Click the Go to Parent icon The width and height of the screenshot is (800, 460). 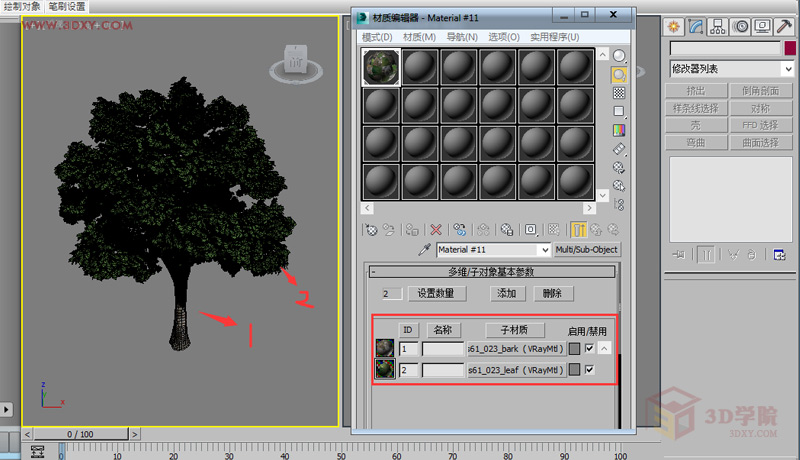[x=596, y=230]
